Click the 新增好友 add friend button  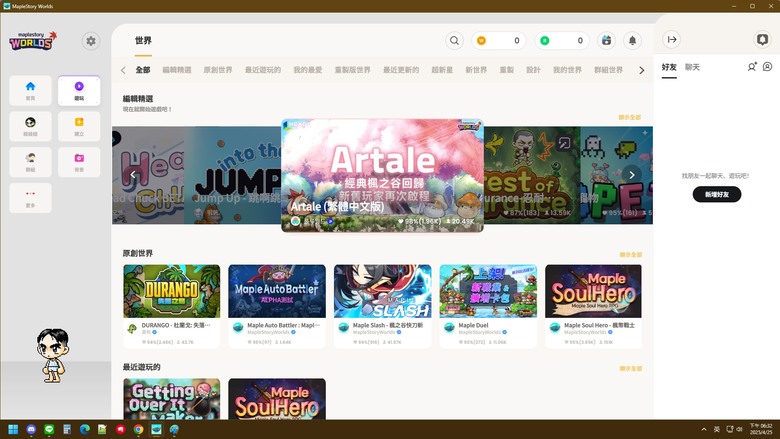coord(717,194)
